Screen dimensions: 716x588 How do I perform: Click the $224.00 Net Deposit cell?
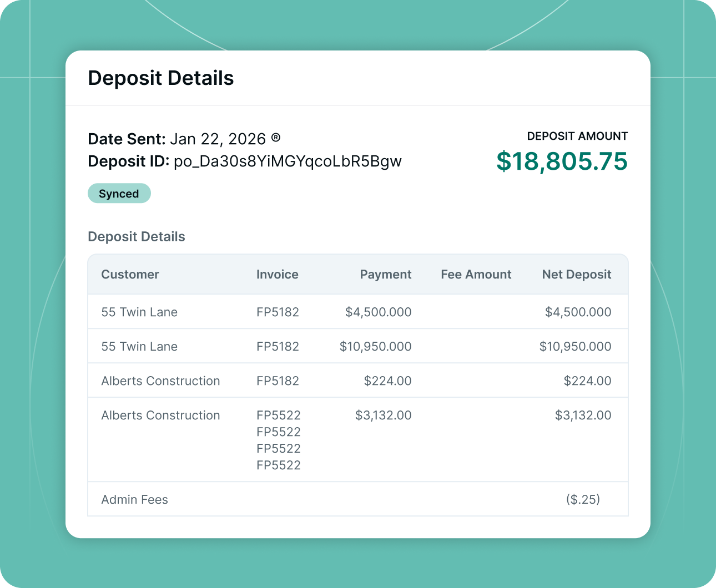click(x=588, y=381)
